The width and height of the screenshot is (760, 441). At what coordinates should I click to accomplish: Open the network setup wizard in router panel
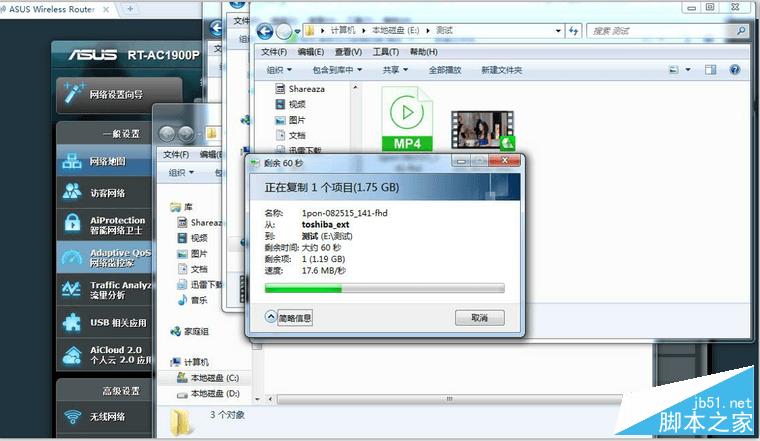119,95
